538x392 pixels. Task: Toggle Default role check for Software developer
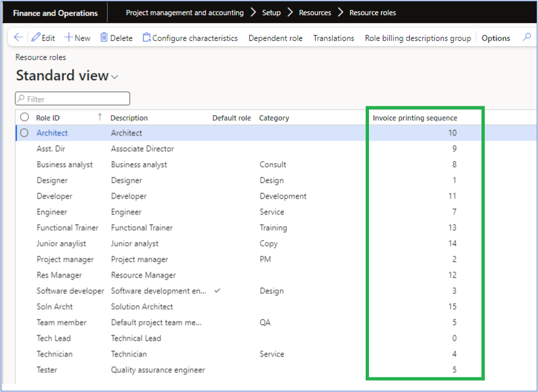point(218,291)
